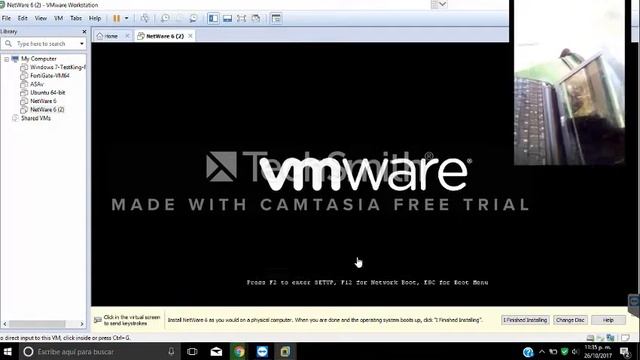Open Task View on the taskbar
This screenshot has height=360, width=640.
(x=192, y=352)
